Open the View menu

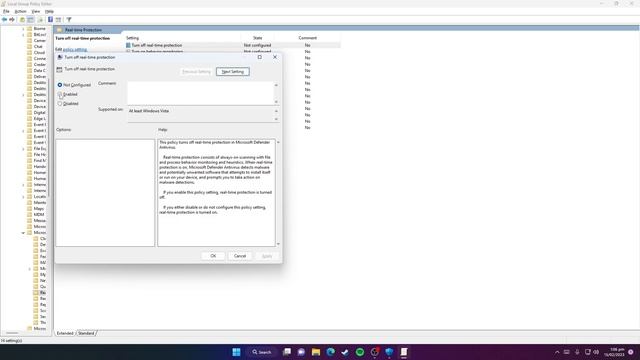tap(36, 11)
